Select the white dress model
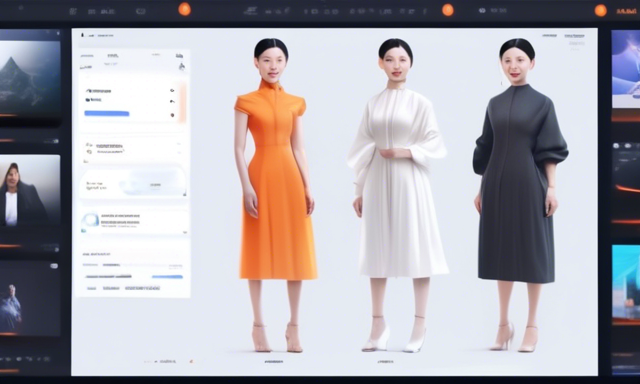The image size is (640, 384). click(398, 195)
